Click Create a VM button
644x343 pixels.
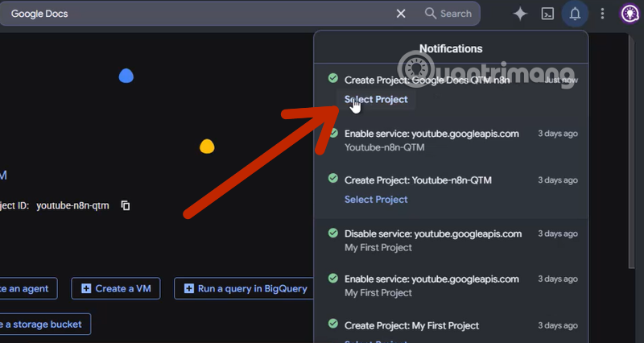pos(116,288)
